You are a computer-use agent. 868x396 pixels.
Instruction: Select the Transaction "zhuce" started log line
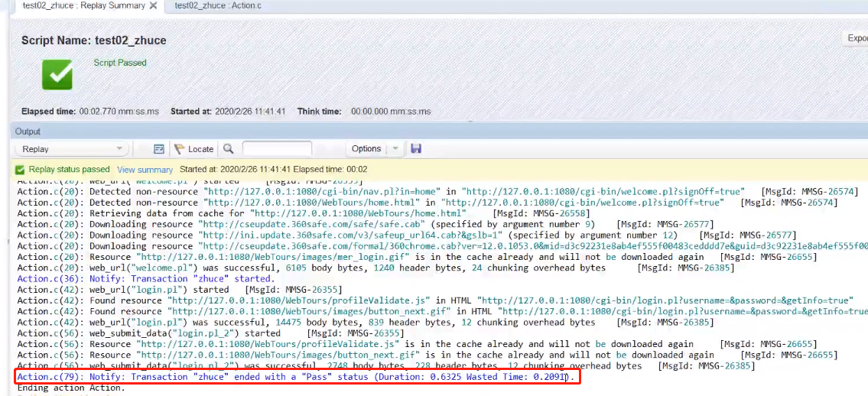[145, 279]
